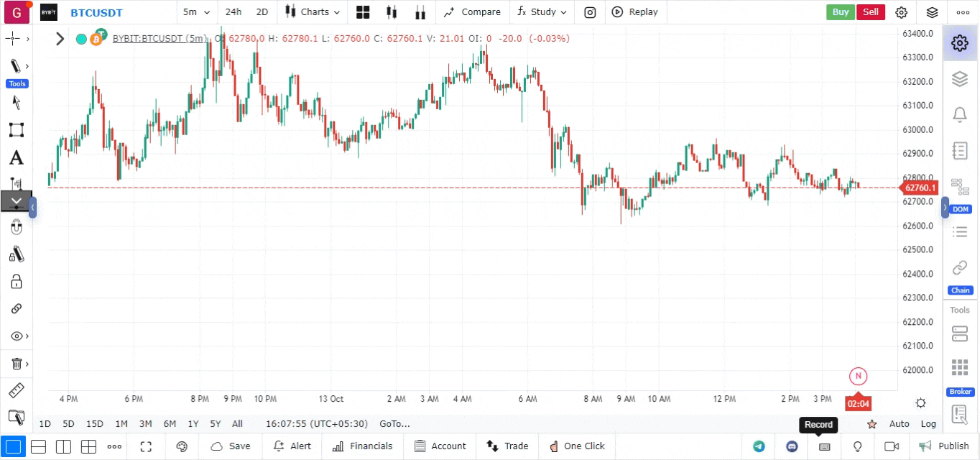Open the alerts bell in right sidebar
This screenshot has height=460, width=980.
[x=959, y=114]
